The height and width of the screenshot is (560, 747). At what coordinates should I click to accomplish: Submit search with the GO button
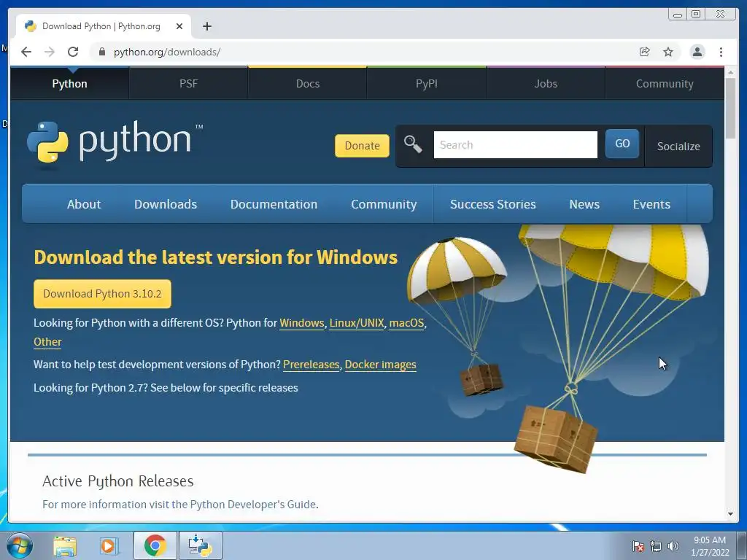point(622,144)
